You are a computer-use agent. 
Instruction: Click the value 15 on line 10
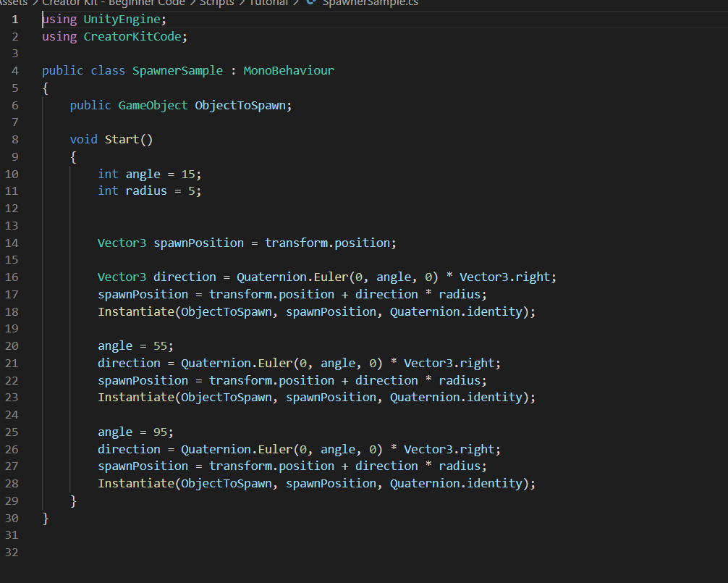tap(188, 175)
